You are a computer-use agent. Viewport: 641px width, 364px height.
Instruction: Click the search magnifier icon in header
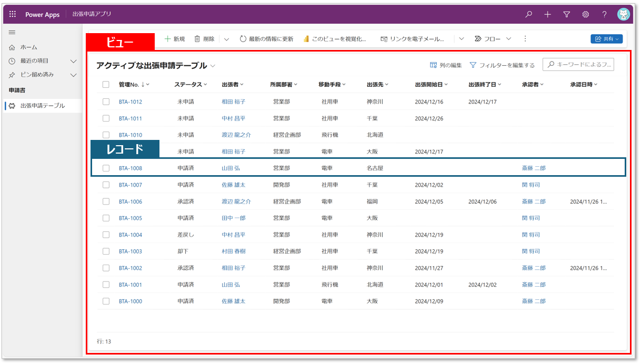[528, 14]
